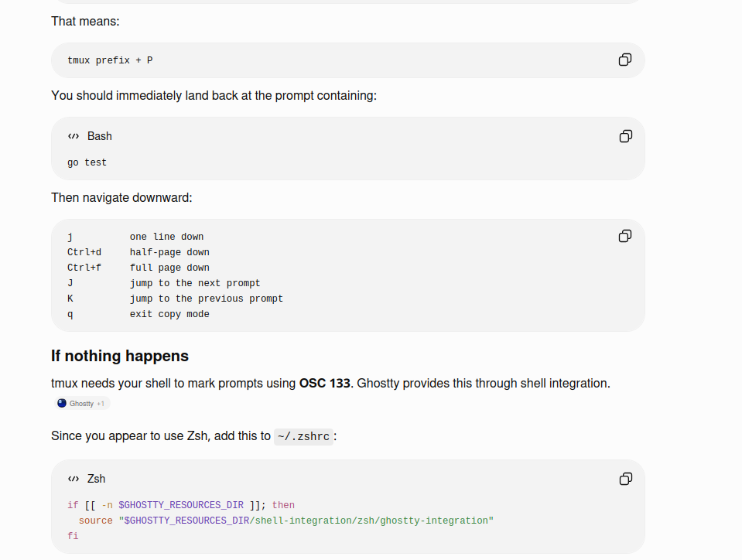Image resolution: width=742 pixels, height=560 pixels.
Task: Click the 'go test' command text
Action: pyautogui.click(x=87, y=162)
